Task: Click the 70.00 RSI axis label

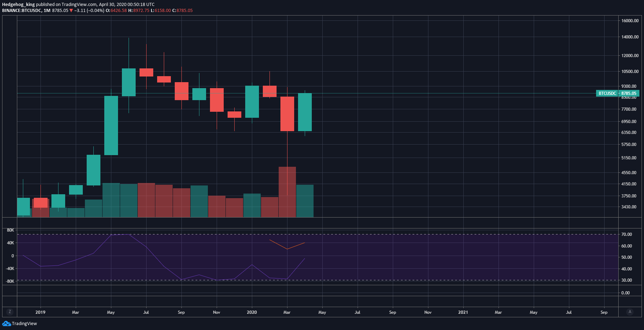Action: pyautogui.click(x=626, y=234)
